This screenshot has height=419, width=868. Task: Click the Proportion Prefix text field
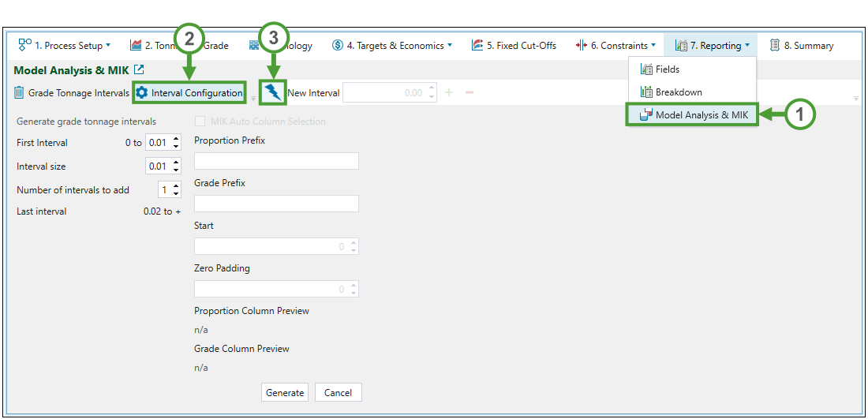click(x=276, y=161)
